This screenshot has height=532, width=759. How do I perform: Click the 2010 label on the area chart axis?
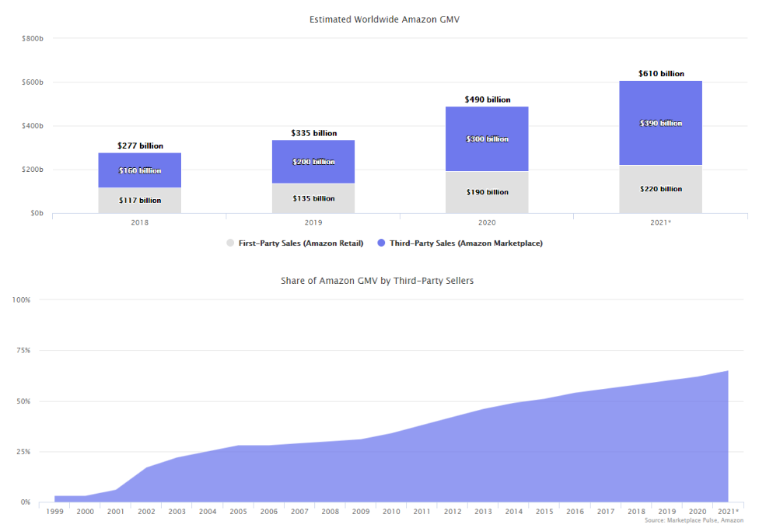[x=392, y=511]
